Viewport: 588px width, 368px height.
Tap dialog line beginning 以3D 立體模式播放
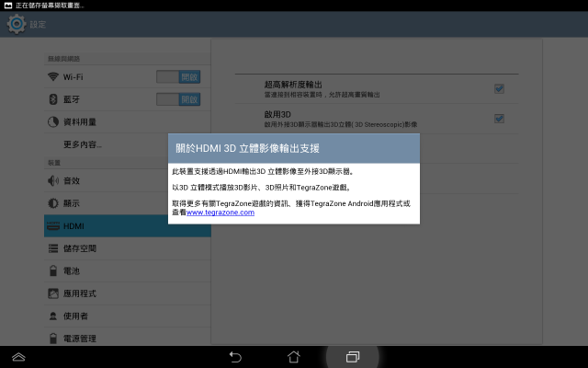tap(261, 187)
